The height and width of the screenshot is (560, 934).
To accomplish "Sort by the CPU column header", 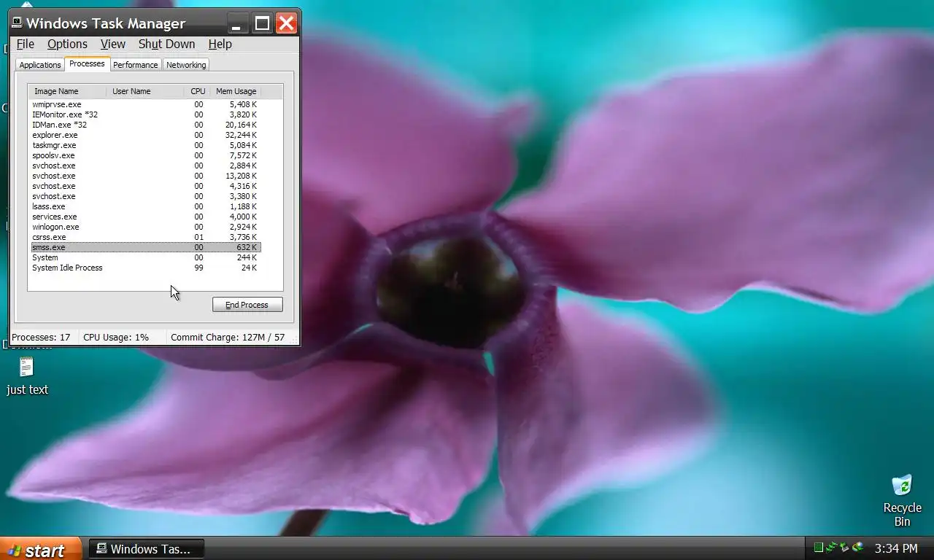I will pos(198,91).
